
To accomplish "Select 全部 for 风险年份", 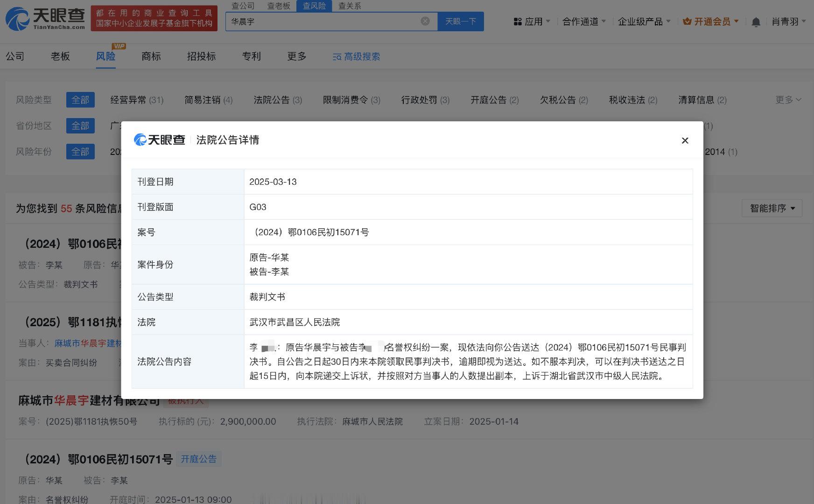I will pyautogui.click(x=80, y=152).
